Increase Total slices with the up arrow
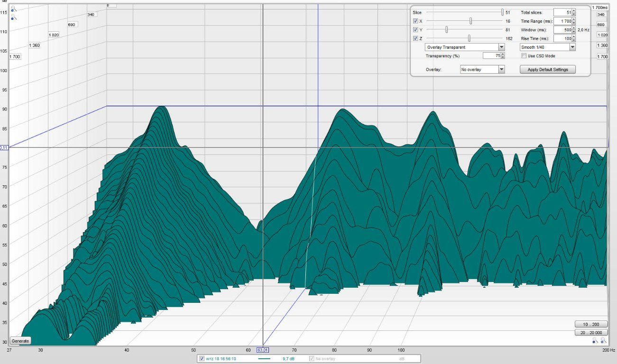Screen dimensions: 617x364 [x=574, y=11]
